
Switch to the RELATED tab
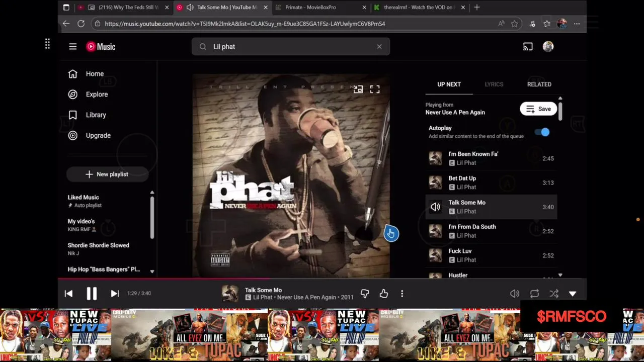pyautogui.click(x=539, y=84)
